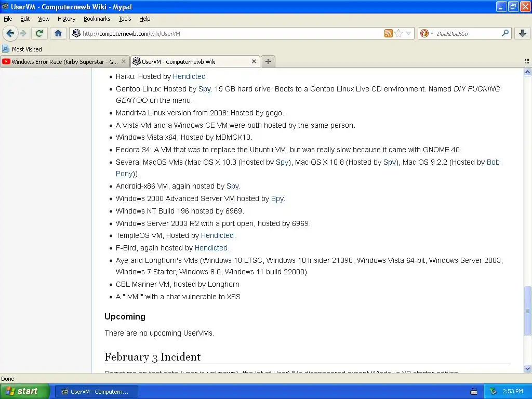Open Hendicted link in F-Bird entry
The height and width of the screenshot is (399, 532).
(211, 248)
